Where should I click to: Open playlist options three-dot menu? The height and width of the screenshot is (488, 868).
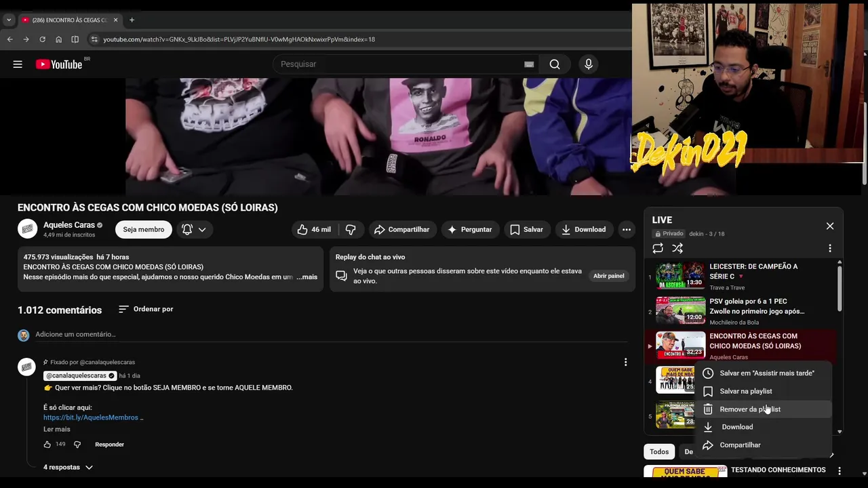click(829, 249)
